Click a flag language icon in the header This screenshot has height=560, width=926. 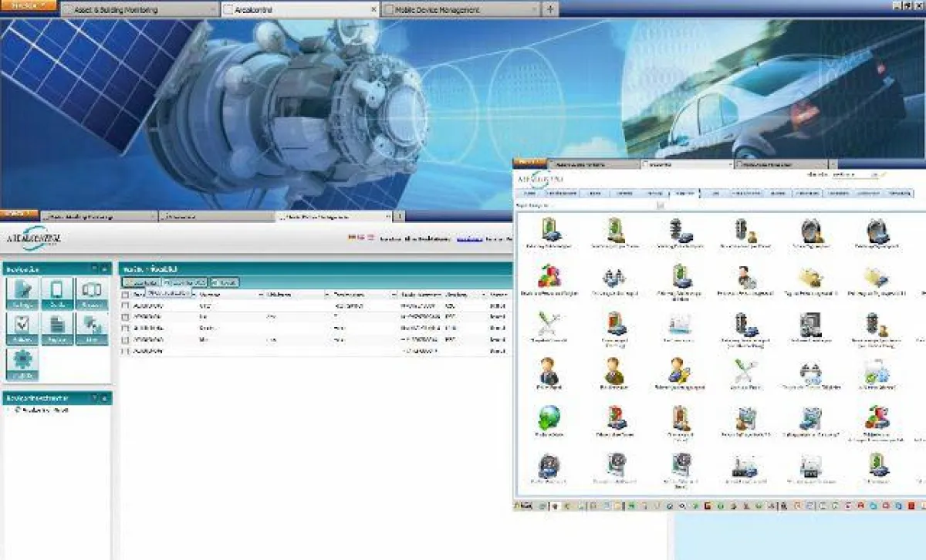(x=352, y=237)
